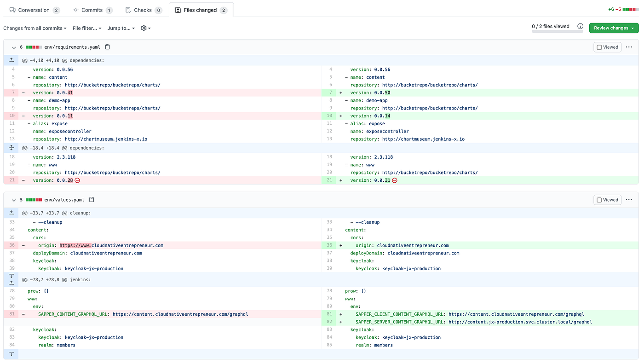Click diffstat squares beside env/requirements.yaml
Screen dimensions: 644x364
click(34, 47)
